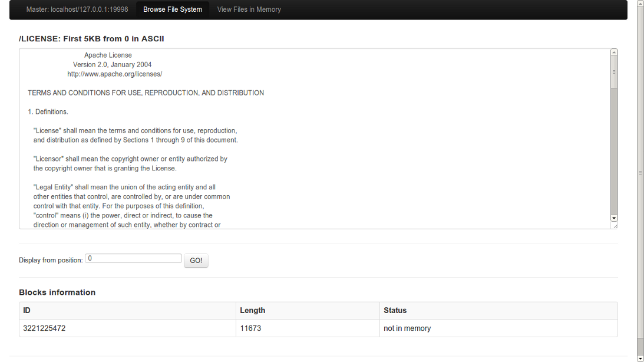
Task: Switch to View Files in Memory tab
Action: coord(249,9)
